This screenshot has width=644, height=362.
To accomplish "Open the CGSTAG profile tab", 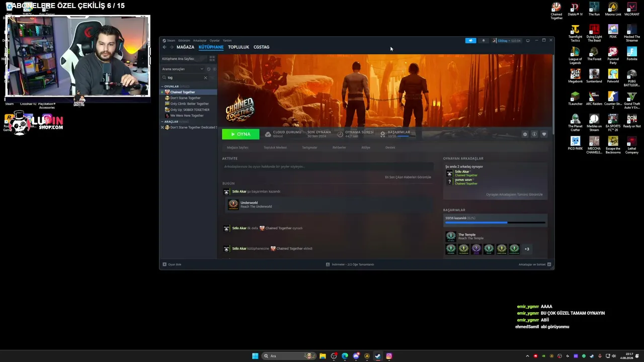I will pyautogui.click(x=262, y=47).
